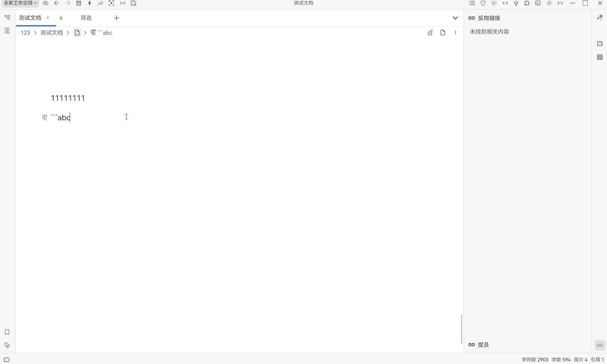The width and height of the screenshot is (607, 364).
Task: Toggle the sun theme mode icon
Action: coord(549,3)
